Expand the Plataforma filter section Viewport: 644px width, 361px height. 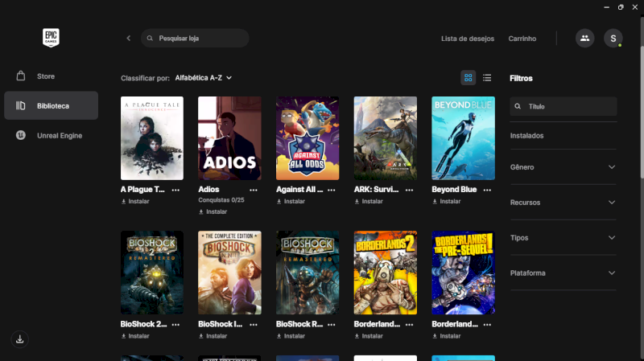(x=563, y=273)
